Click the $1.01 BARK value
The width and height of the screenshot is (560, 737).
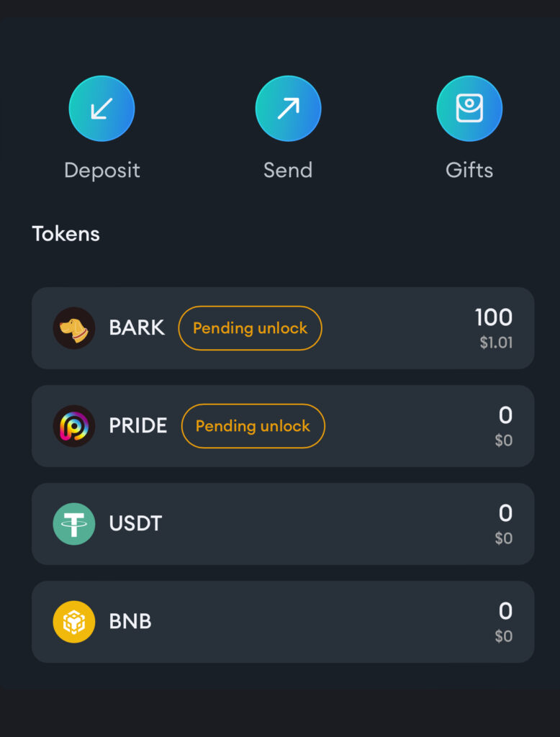[x=496, y=343]
